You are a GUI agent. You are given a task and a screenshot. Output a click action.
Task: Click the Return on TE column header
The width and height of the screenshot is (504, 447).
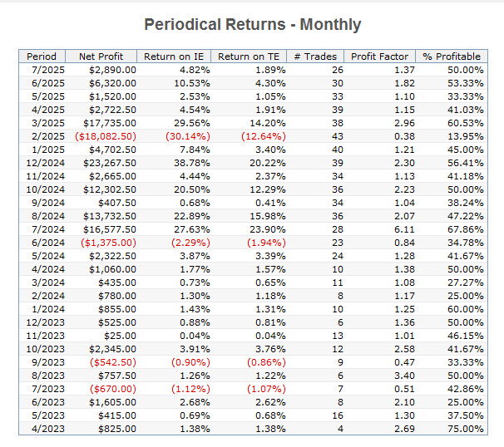[249, 56]
